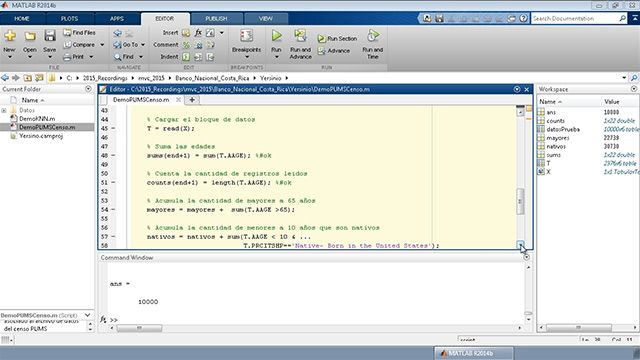
Task: Click the Advance button
Action: point(334,51)
